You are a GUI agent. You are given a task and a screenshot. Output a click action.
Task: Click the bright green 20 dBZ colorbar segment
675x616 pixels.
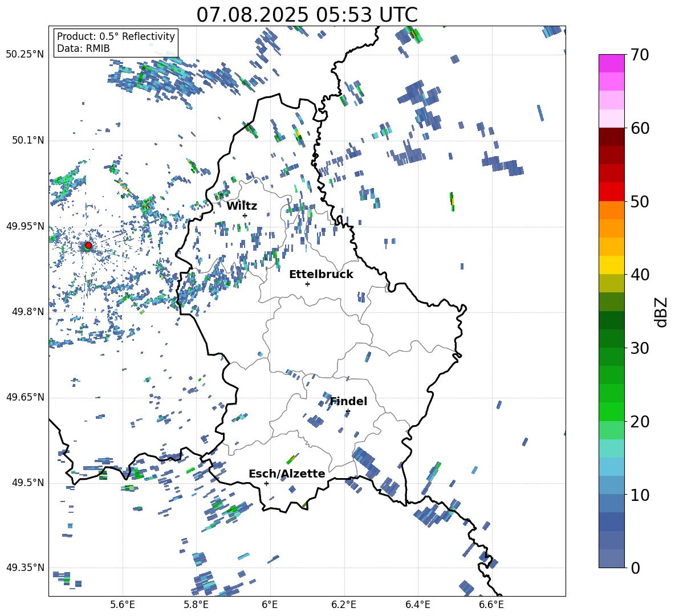[x=611, y=411]
